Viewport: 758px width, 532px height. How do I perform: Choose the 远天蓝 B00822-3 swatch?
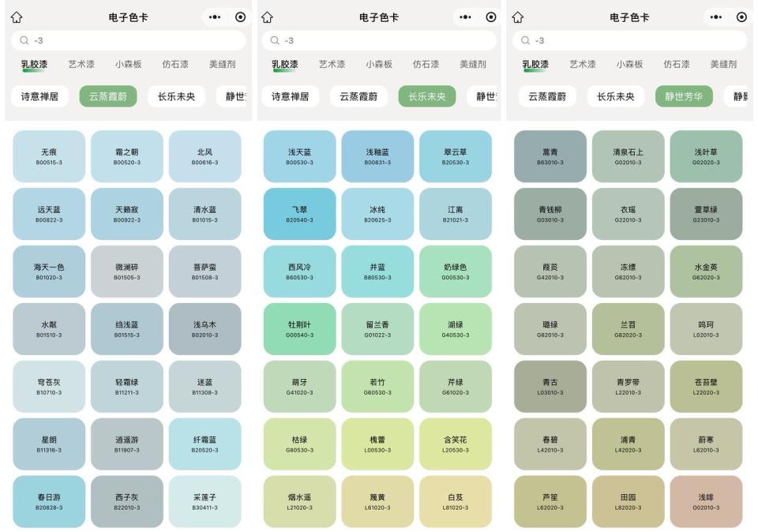point(49,214)
